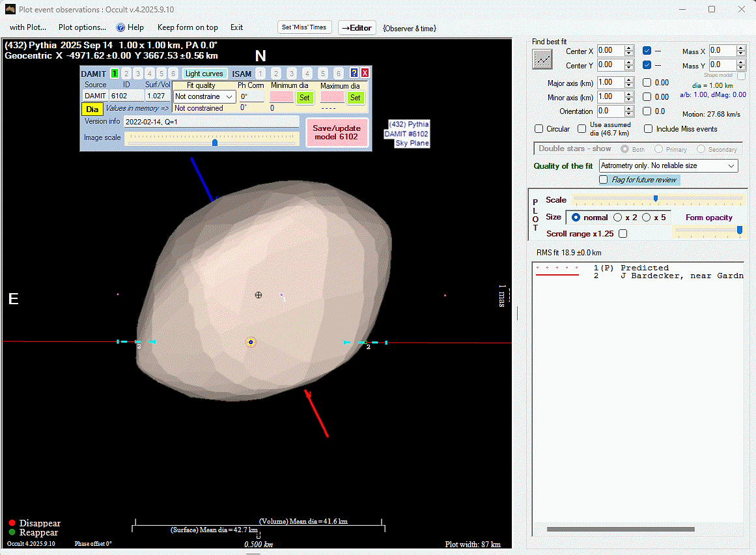Click the Form opacity slider
The image size is (756, 555).
point(708,230)
